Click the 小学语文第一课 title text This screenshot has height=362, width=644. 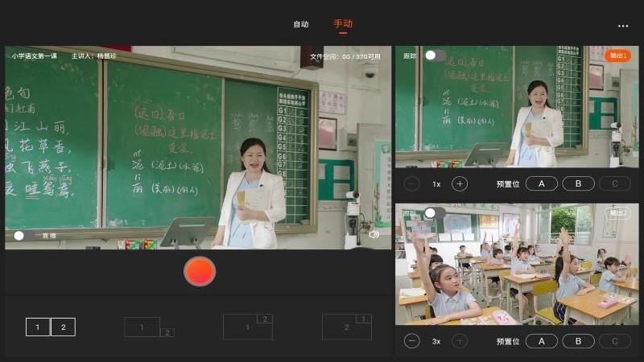point(34,56)
